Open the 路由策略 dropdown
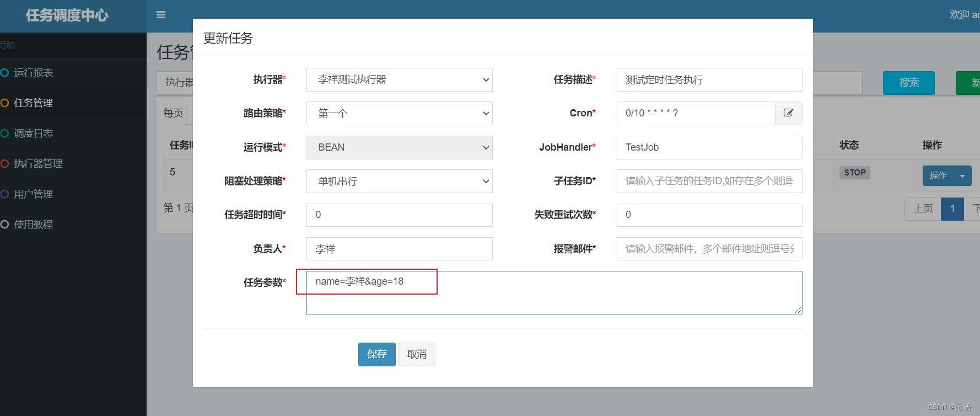The height and width of the screenshot is (416, 980). click(x=400, y=114)
